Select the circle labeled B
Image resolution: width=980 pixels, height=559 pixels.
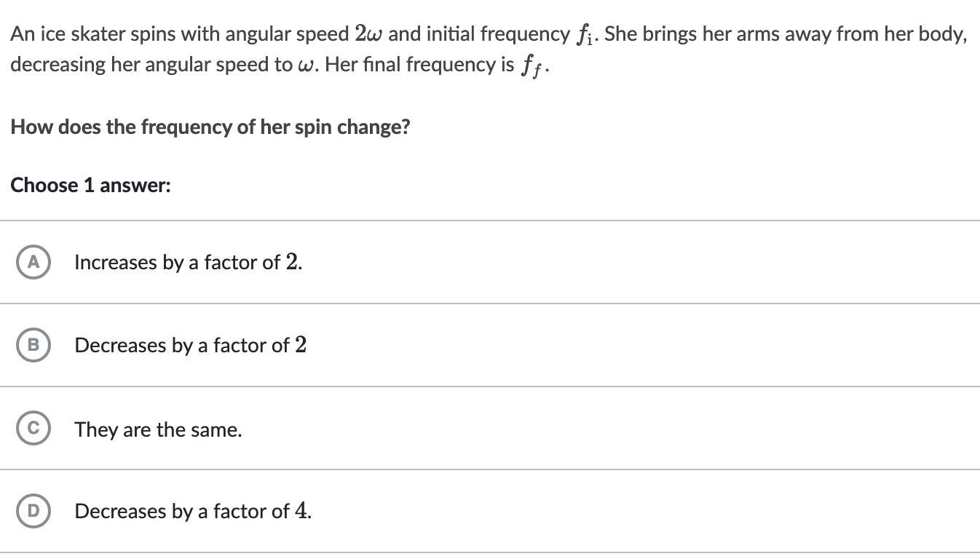coord(33,345)
